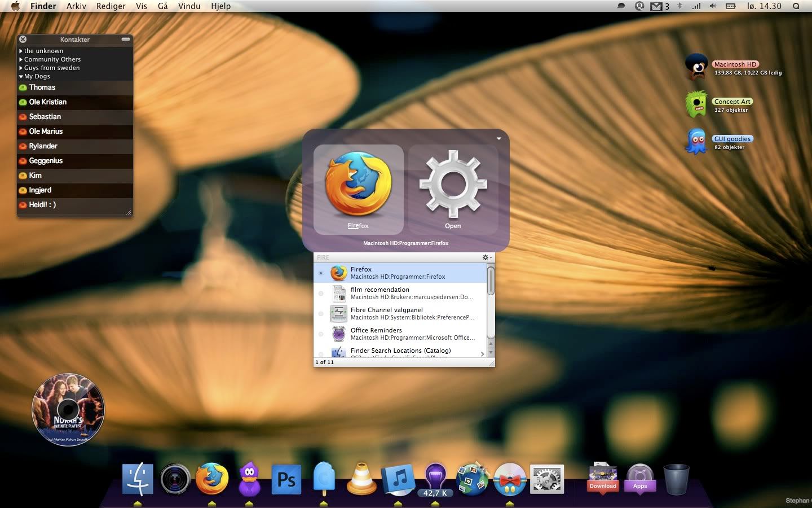Screen dimensions: 812x508
Task: Open iTunes music note dock icon
Action: pos(399,480)
